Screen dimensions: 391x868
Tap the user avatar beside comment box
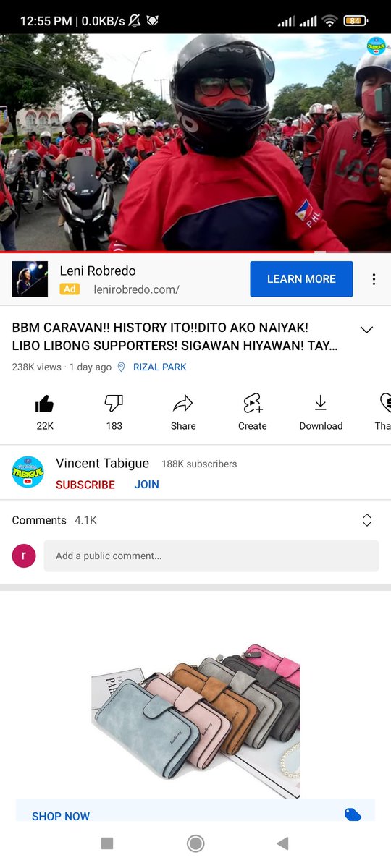tap(24, 556)
